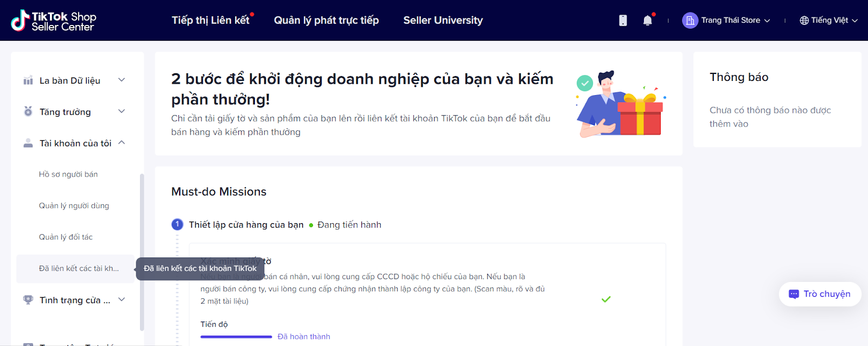The width and height of the screenshot is (868, 346).
Task: Click the Tăng trưởng medal icon
Action: [28, 111]
